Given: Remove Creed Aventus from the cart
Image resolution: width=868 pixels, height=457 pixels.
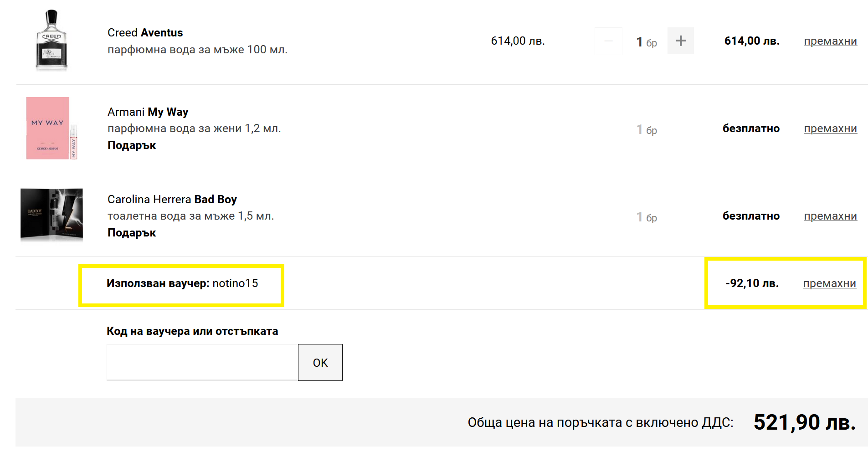Looking at the screenshot, I should 830,41.
